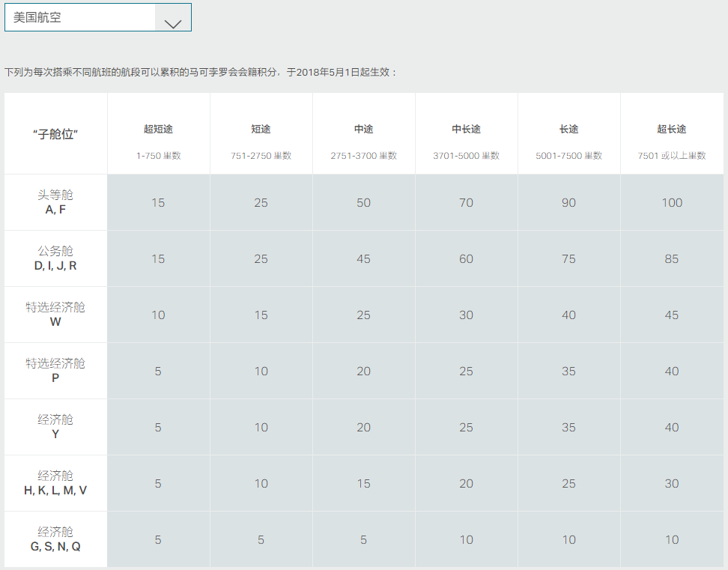Viewport: 728px width, 570px height.
Task: Click 中长途 value 20 in H, K, L, M, V row
Action: click(466, 484)
